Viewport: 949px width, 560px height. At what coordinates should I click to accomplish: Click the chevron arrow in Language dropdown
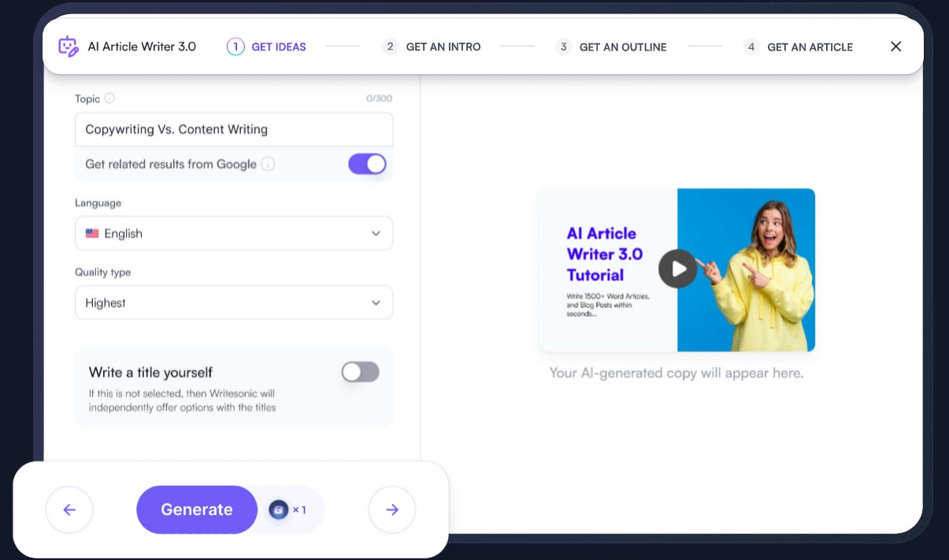376,233
